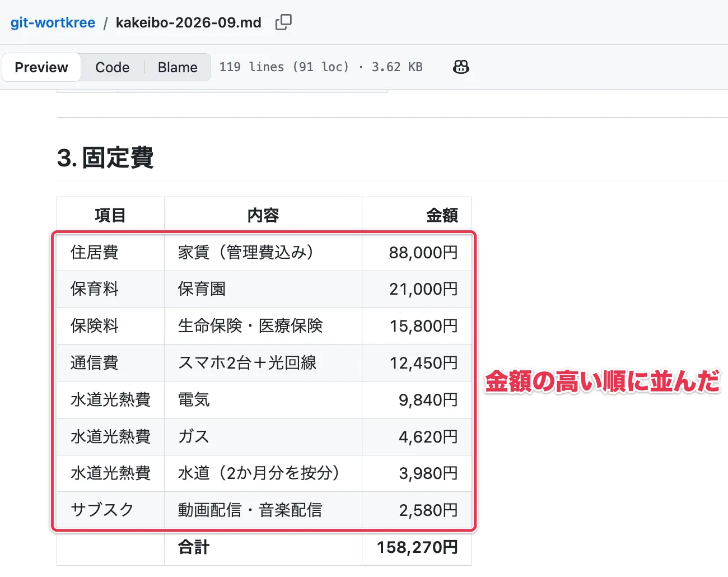Select the 12,450円 amount cell
728x577 pixels.
417,363
